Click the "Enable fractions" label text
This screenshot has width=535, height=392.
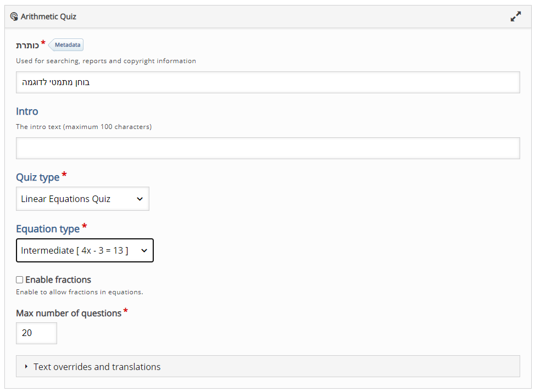point(58,280)
